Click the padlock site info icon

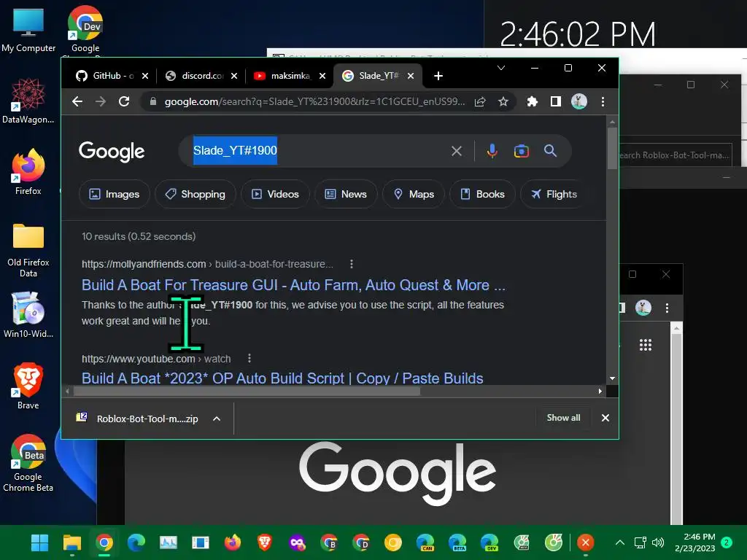click(x=153, y=101)
